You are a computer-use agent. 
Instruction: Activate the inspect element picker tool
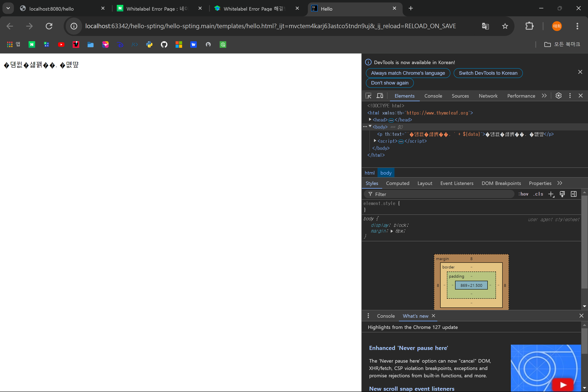368,96
